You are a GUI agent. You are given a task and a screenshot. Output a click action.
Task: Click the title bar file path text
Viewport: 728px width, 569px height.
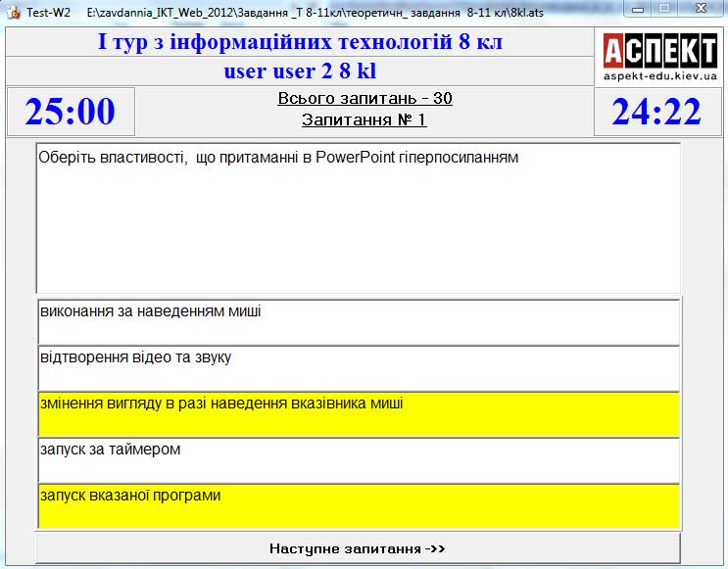(314, 12)
